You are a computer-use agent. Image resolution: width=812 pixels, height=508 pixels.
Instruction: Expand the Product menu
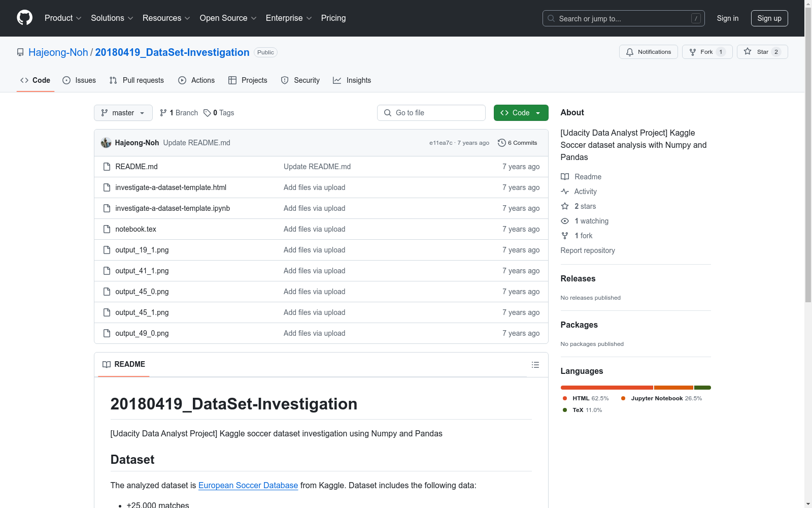(63, 18)
